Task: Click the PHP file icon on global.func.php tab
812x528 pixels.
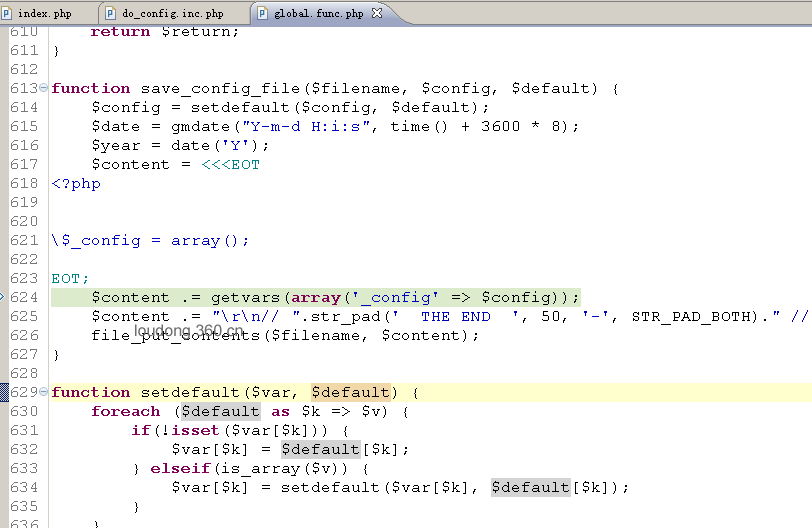Action: (262, 14)
